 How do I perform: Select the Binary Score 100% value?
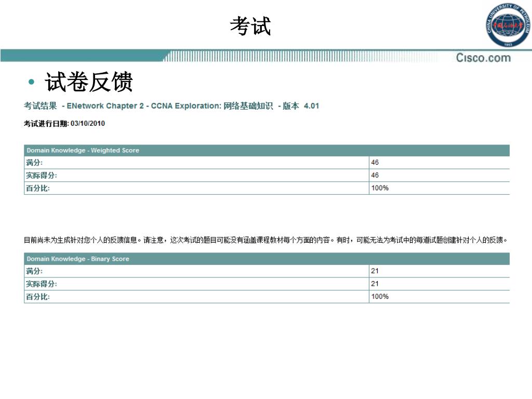380,297
